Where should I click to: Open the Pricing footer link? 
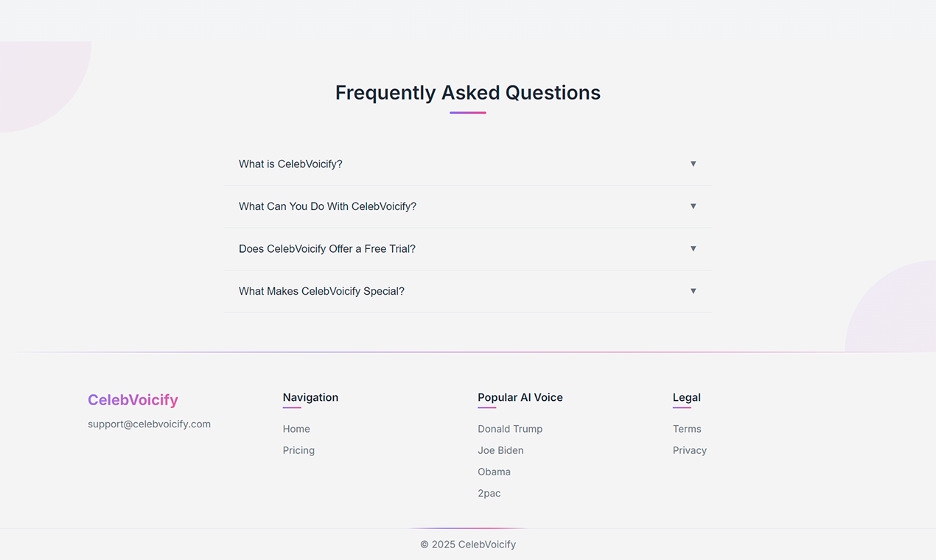coord(298,450)
